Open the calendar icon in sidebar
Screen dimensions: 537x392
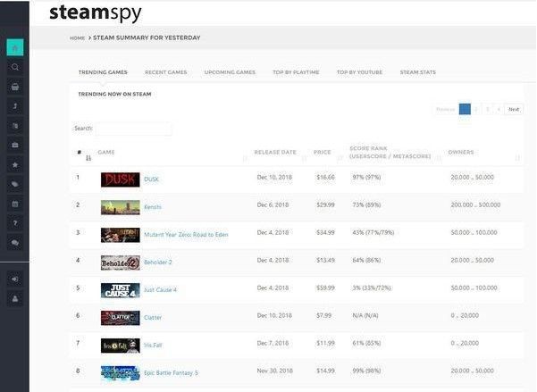[x=15, y=204]
